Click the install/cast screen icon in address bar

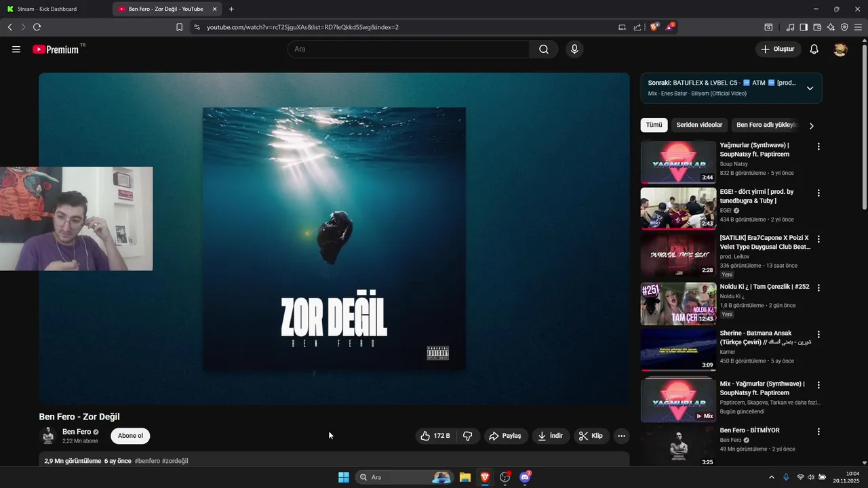tap(622, 27)
